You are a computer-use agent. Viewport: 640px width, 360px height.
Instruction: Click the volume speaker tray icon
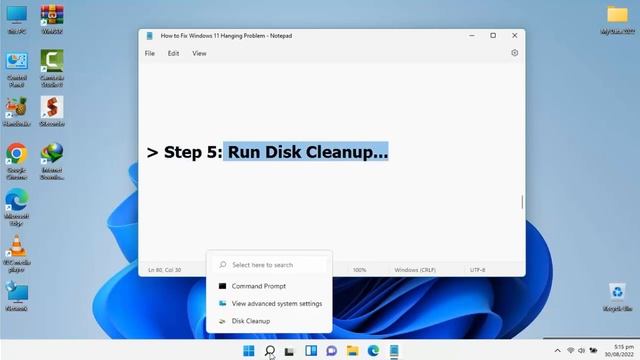[582, 351]
